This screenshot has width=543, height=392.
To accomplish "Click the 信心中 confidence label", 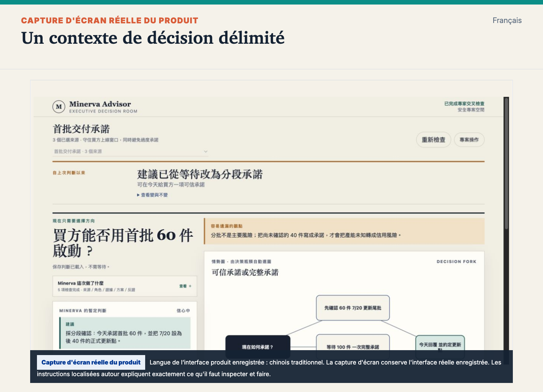I will tap(183, 311).
